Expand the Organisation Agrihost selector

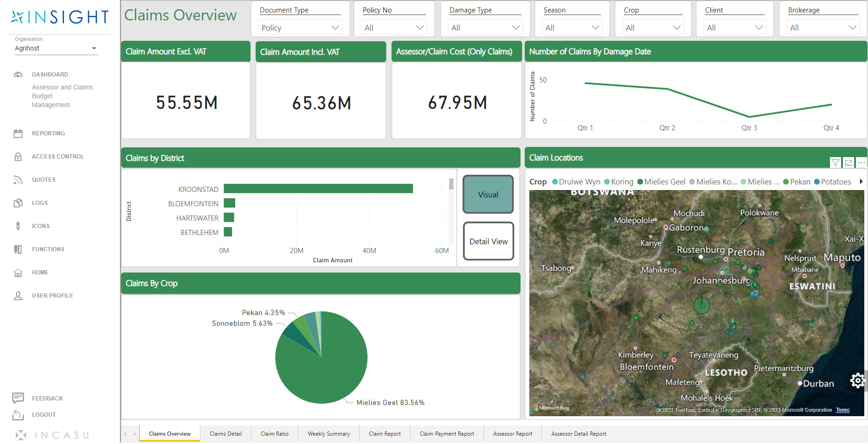(56, 48)
